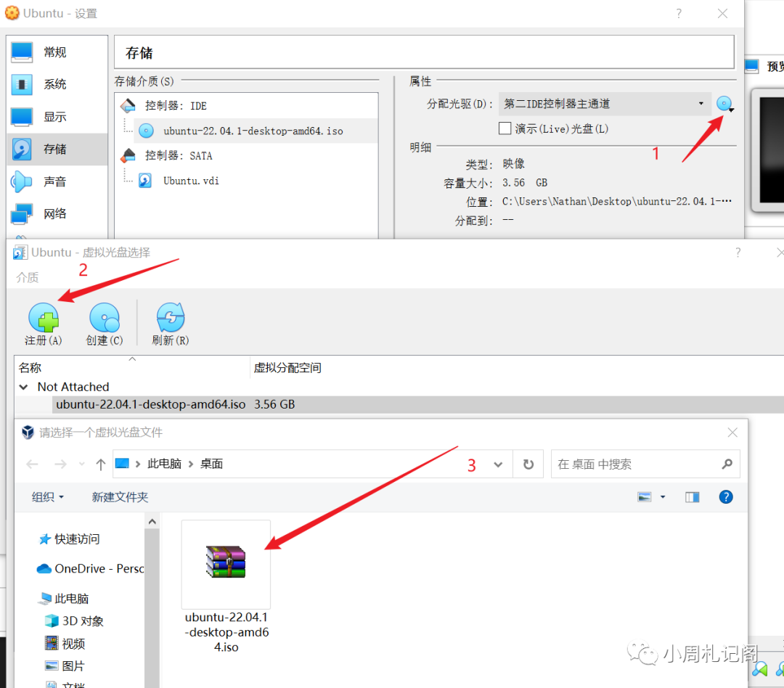
Task: Select OneDrive in navigation pane
Action: click(x=91, y=568)
